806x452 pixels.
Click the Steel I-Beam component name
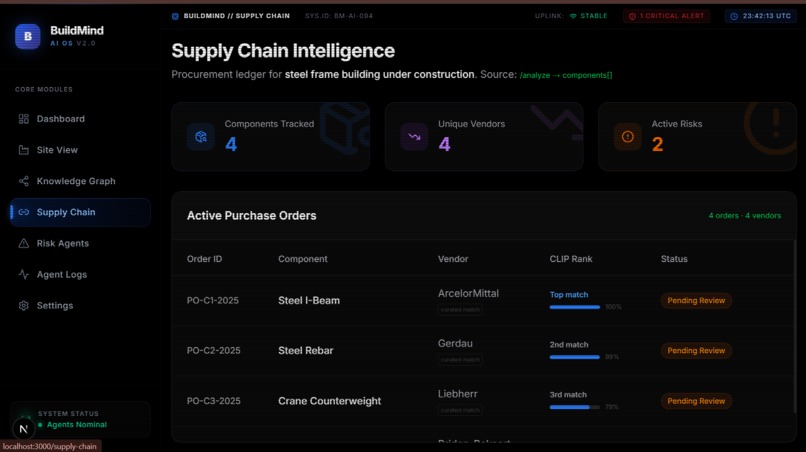click(309, 301)
